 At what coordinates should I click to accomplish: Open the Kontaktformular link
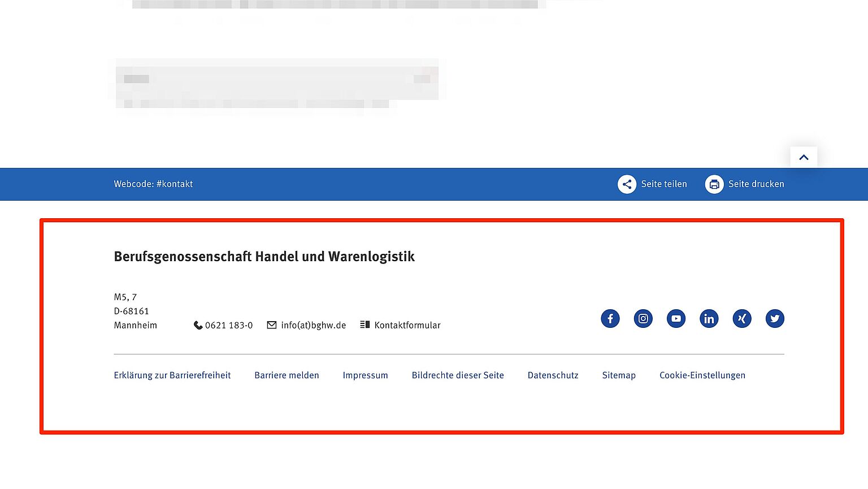[407, 325]
